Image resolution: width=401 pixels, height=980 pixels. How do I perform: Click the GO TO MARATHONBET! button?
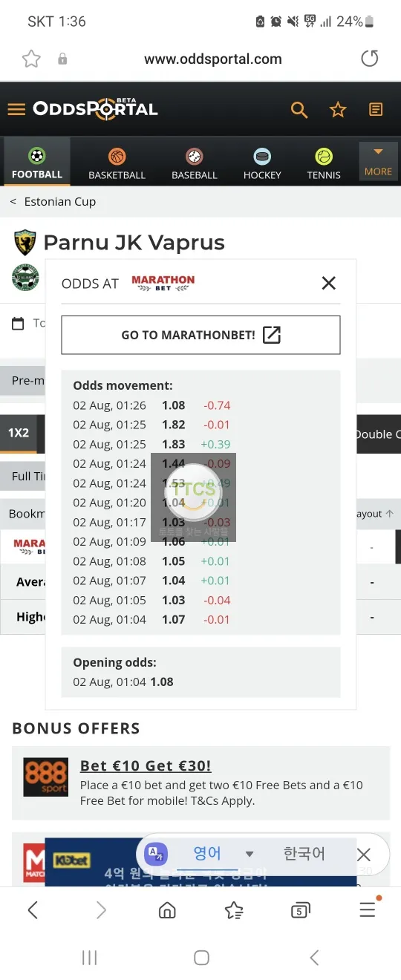(200, 335)
